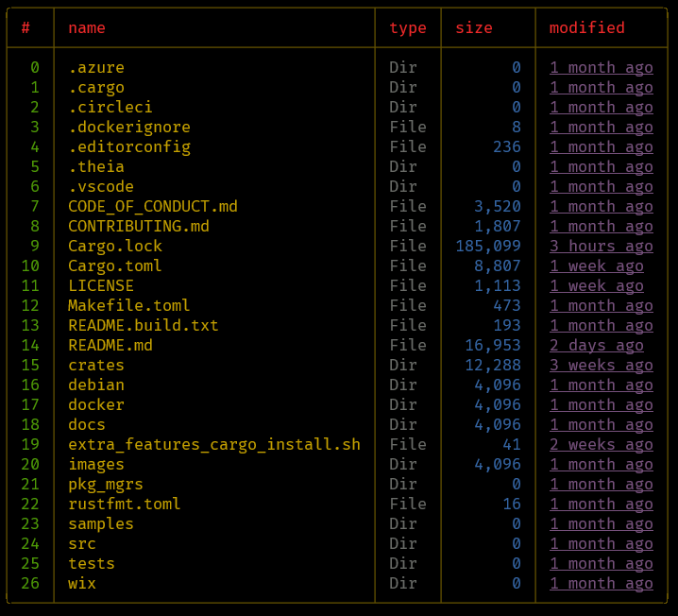Select the Cargo.lock file name
This screenshot has width=678, height=616.
coord(115,246)
